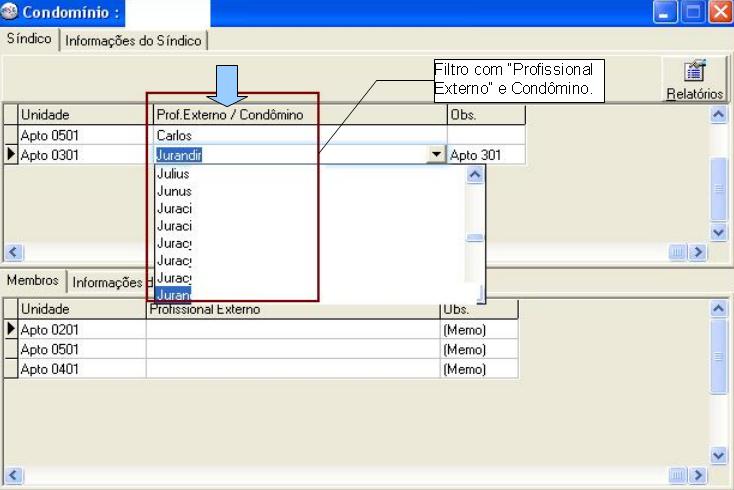
Task: Click the Apto 301 Obs. cell
Action: point(485,155)
